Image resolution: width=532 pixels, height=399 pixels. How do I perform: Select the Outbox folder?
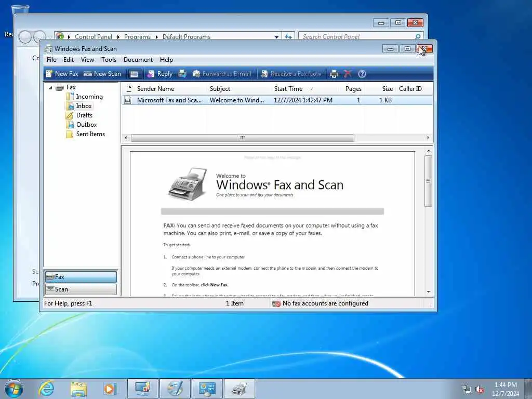pyautogui.click(x=86, y=125)
